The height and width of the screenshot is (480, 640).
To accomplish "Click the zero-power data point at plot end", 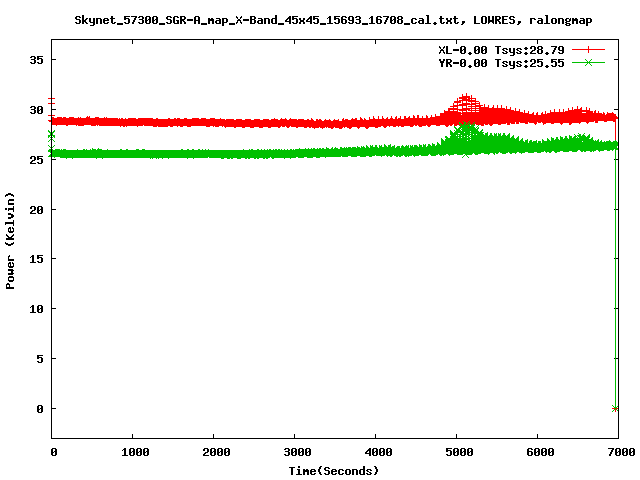I will [x=615, y=409].
